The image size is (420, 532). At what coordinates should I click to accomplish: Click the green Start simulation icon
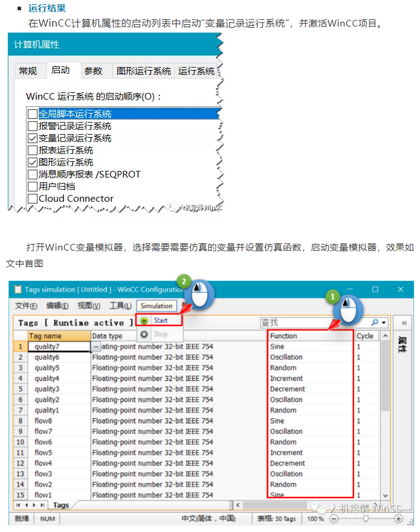144,321
